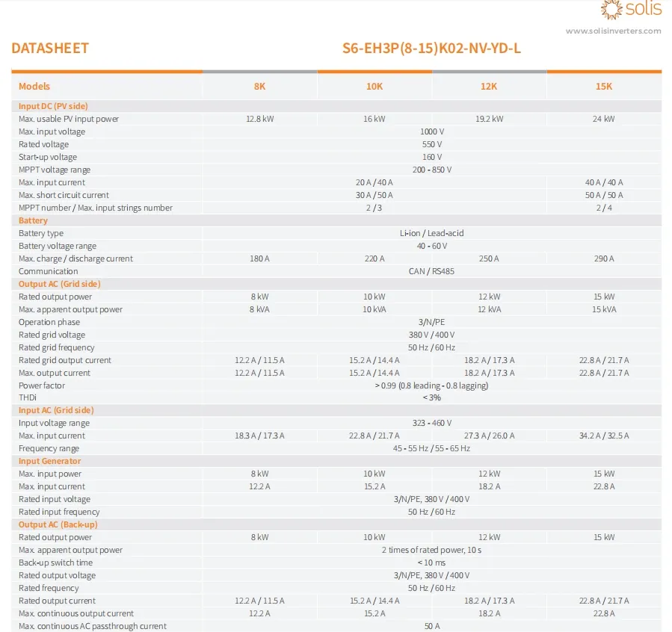Select the CAN / RS485 communication value
The width and height of the screenshot is (672, 632).
(x=431, y=271)
